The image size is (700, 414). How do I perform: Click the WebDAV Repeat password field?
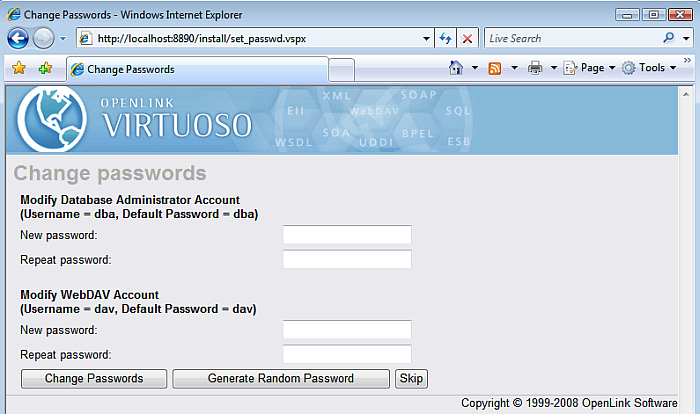347,354
